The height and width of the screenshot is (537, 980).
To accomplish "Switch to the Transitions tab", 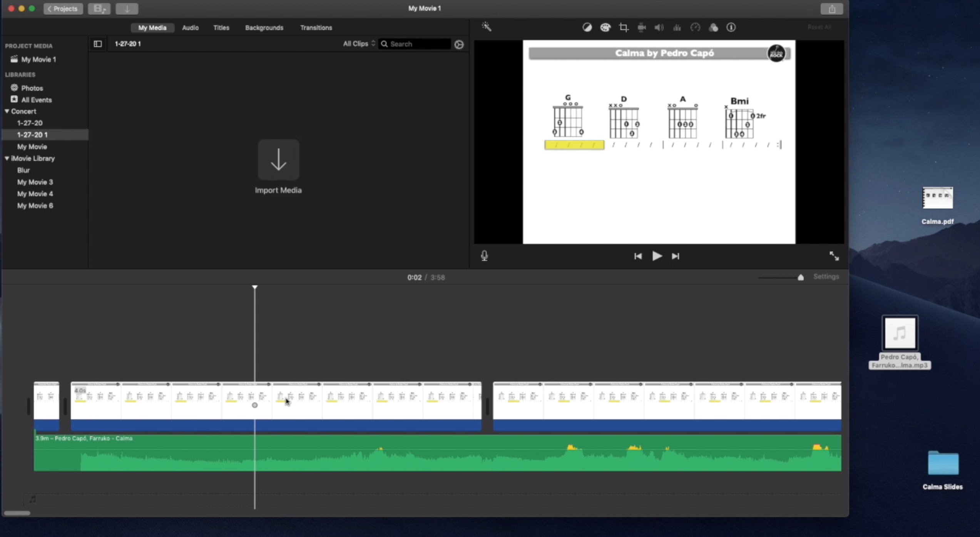I will [x=316, y=27].
